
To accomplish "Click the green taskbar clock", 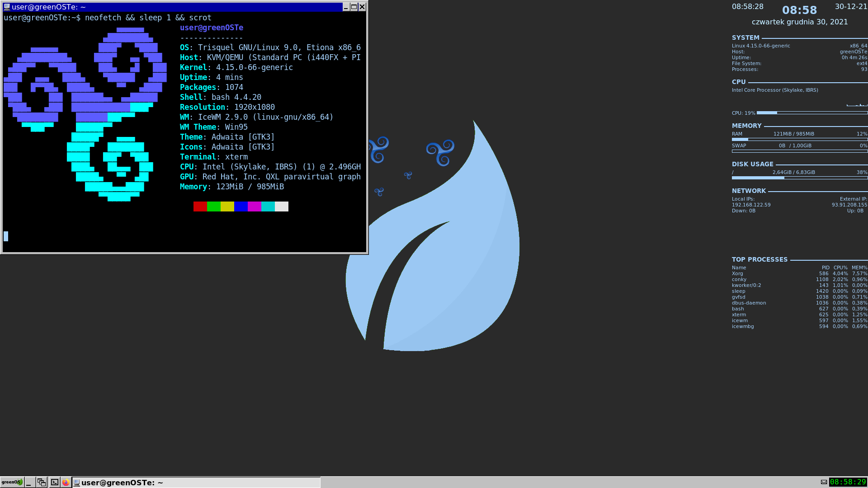I will coord(848,482).
